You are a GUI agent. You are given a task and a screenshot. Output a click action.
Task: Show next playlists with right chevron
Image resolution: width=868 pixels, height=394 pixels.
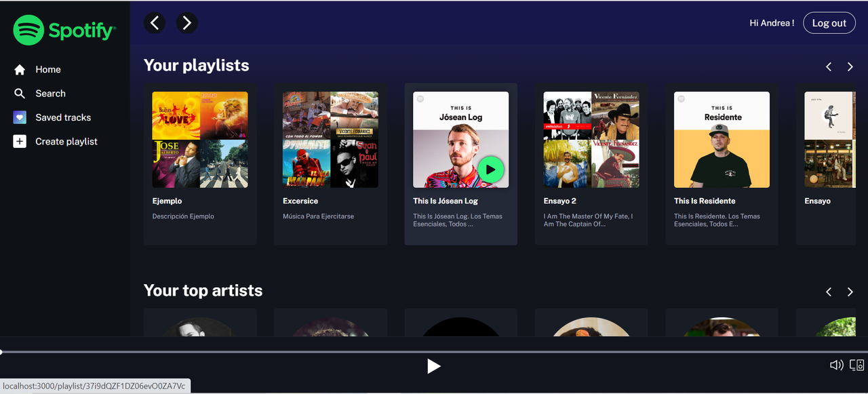pyautogui.click(x=850, y=66)
